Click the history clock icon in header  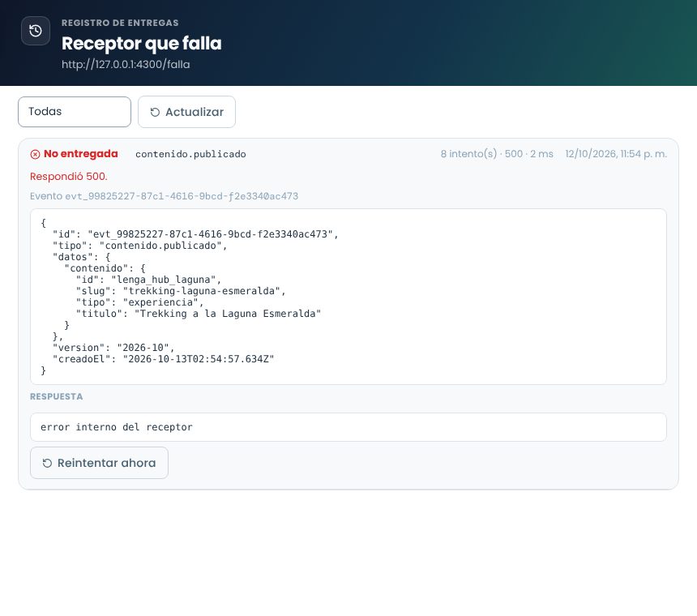36,31
